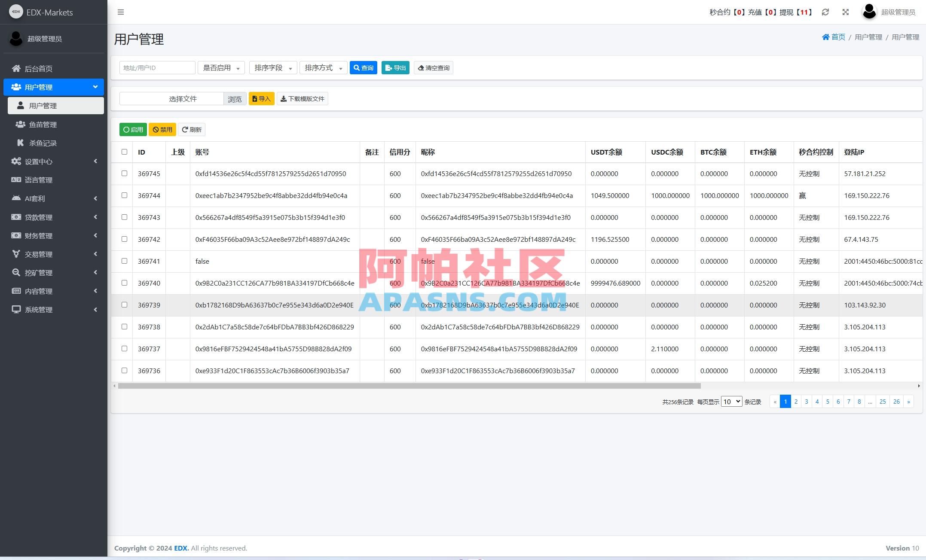The image size is (926, 560).
Task: Click the 导出 export button
Action: [x=394, y=67]
